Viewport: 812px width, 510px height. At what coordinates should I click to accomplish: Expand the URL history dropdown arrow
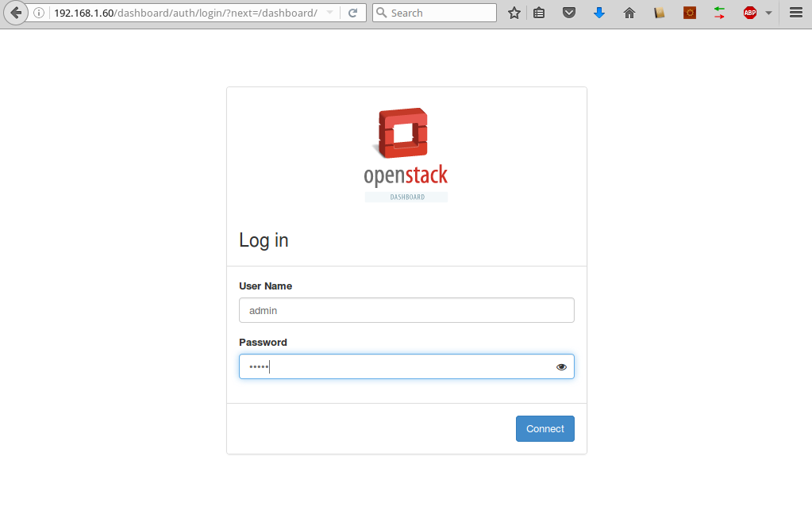click(330, 13)
